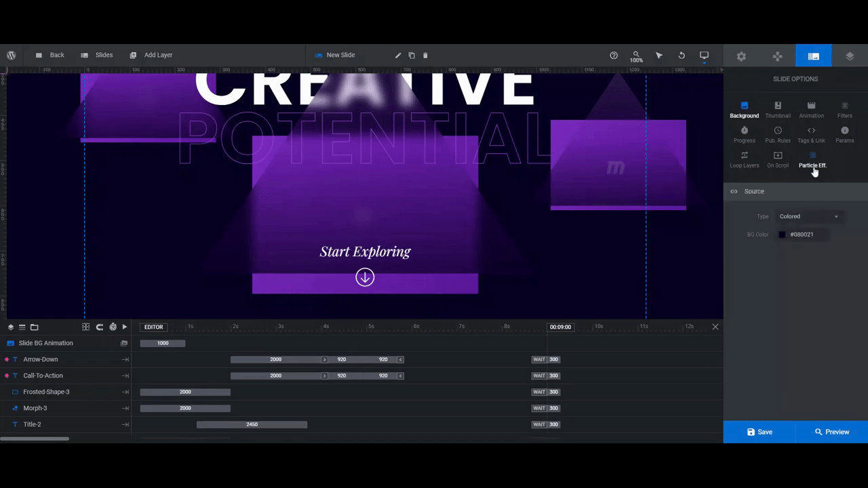Select the Pub. Rules option
The width and height of the screenshot is (868, 488).
[x=778, y=135]
